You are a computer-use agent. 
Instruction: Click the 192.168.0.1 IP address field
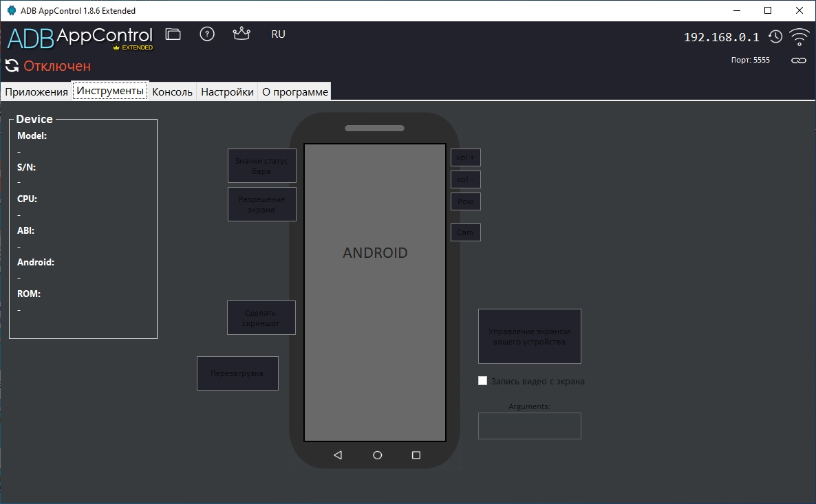tap(721, 38)
